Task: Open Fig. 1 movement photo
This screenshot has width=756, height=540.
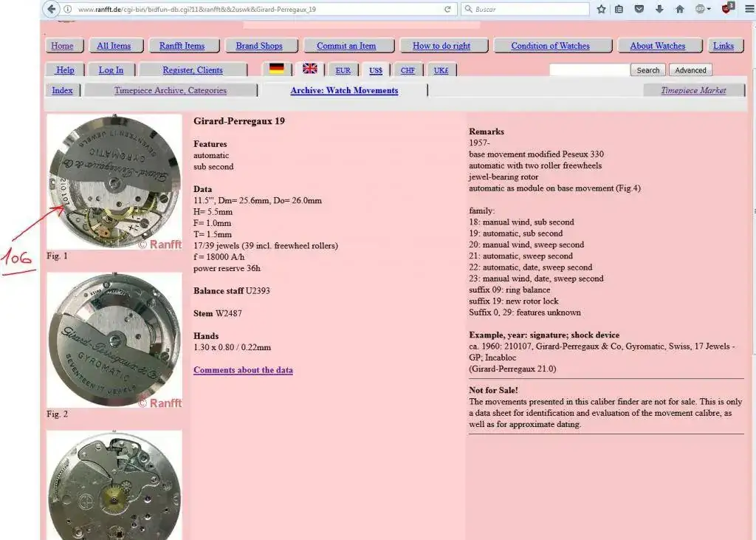Action: [114, 182]
